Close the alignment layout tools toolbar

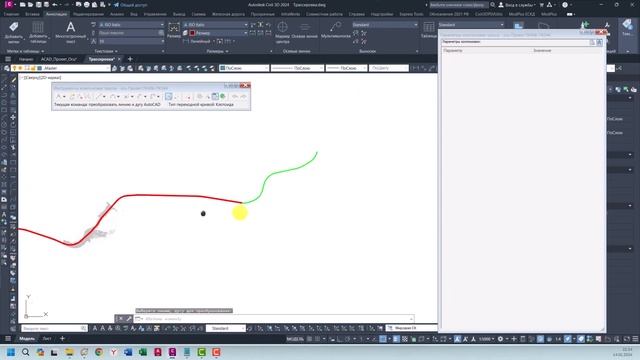pos(245,86)
